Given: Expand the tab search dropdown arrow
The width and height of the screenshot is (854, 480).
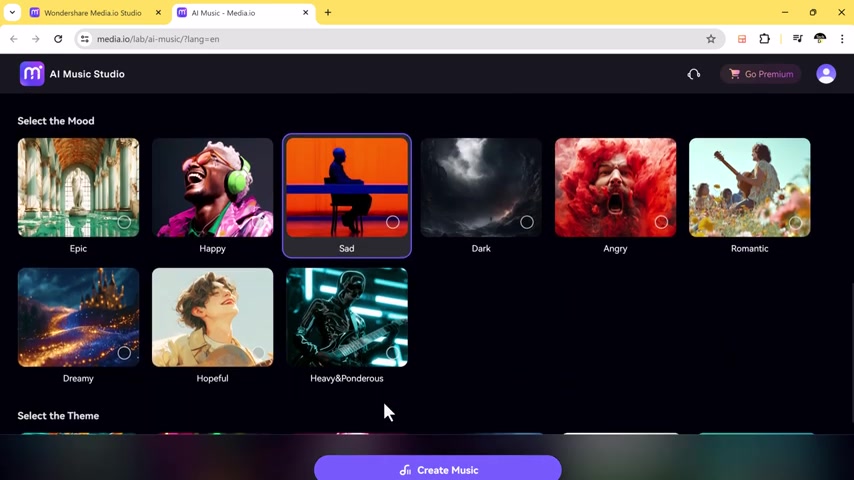Looking at the screenshot, I should pos(12,13).
